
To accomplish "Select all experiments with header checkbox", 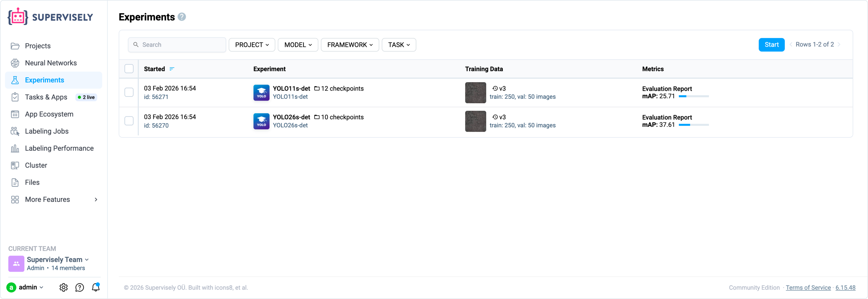I will tap(129, 69).
